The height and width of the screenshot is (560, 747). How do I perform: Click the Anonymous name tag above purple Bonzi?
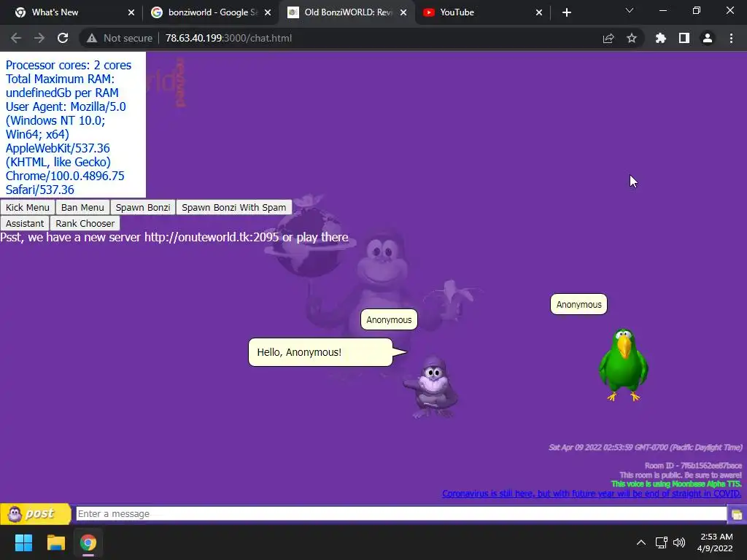click(x=389, y=319)
